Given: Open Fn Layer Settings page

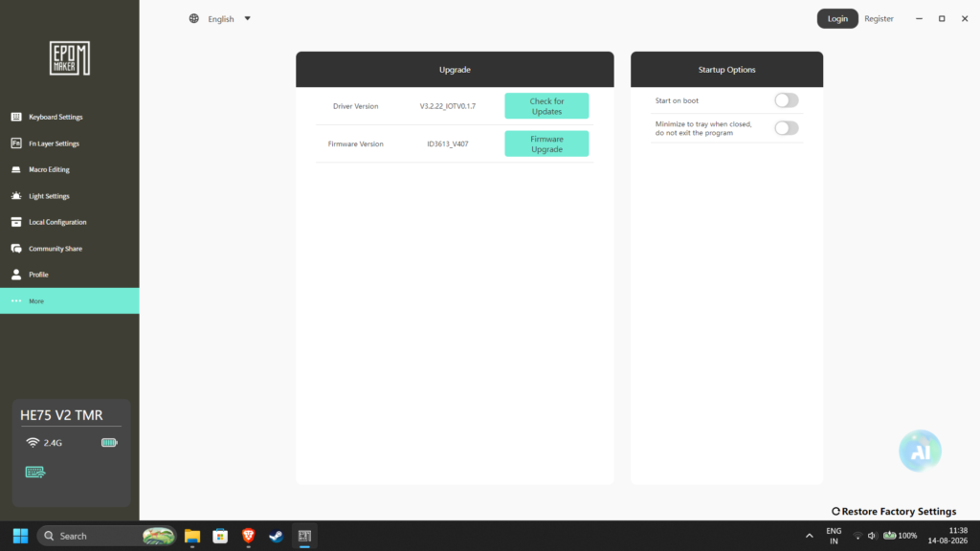Looking at the screenshot, I should click(54, 143).
